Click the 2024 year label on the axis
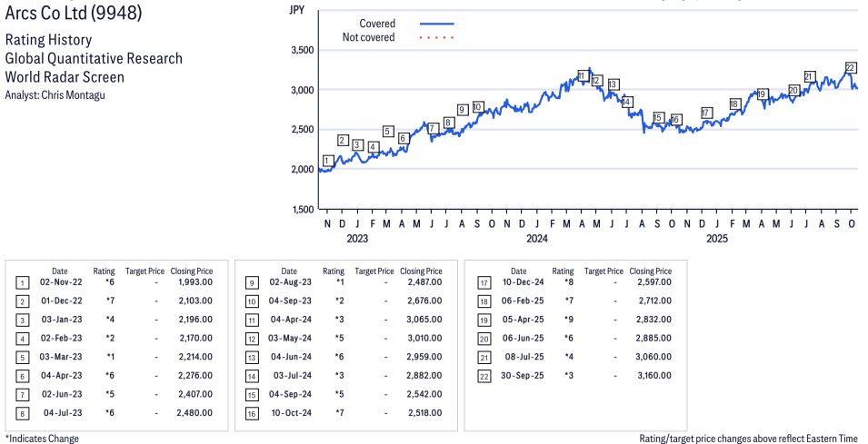This screenshot has width=868, height=444. click(537, 239)
